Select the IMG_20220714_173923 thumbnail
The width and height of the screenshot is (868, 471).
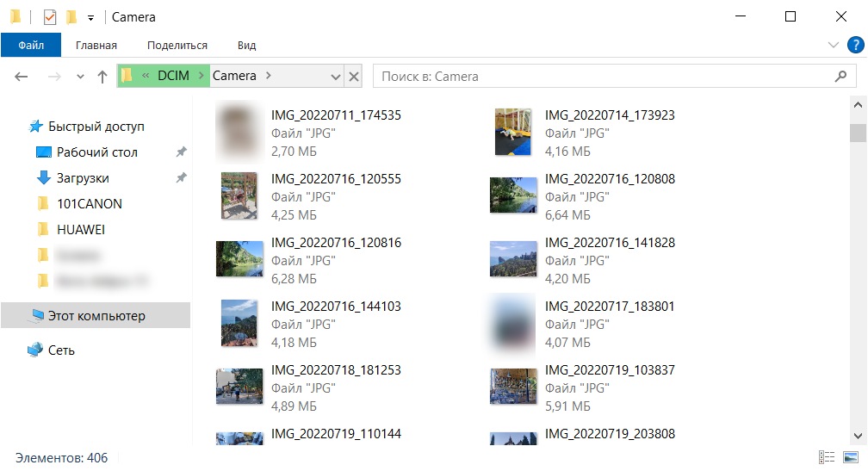click(512, 132)
